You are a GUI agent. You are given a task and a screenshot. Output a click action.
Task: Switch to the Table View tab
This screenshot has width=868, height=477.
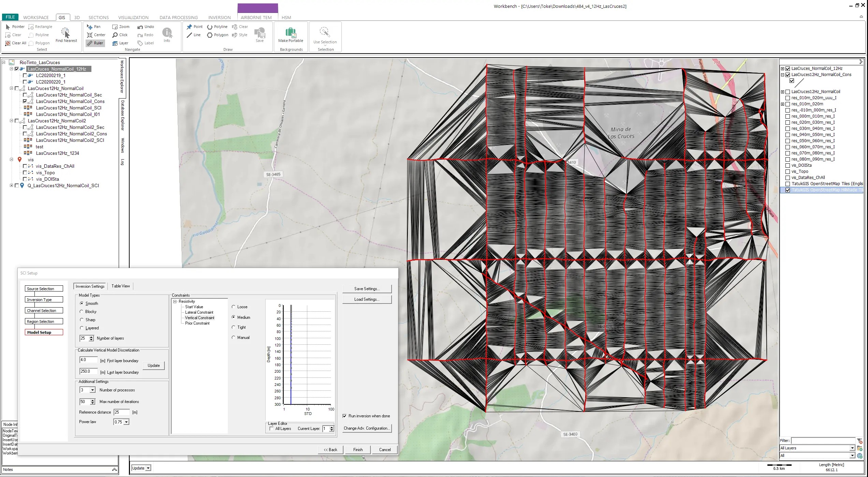(120, 286)
